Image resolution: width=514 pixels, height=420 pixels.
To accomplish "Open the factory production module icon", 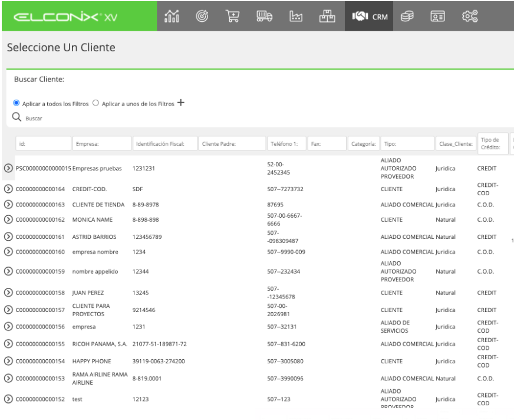I will click(296, 16).
